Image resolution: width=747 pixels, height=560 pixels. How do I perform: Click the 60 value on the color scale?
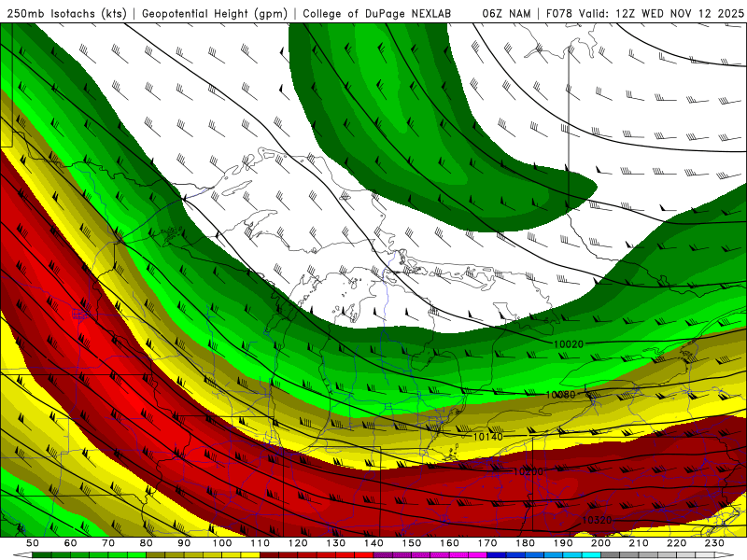[x=71, y=543]
